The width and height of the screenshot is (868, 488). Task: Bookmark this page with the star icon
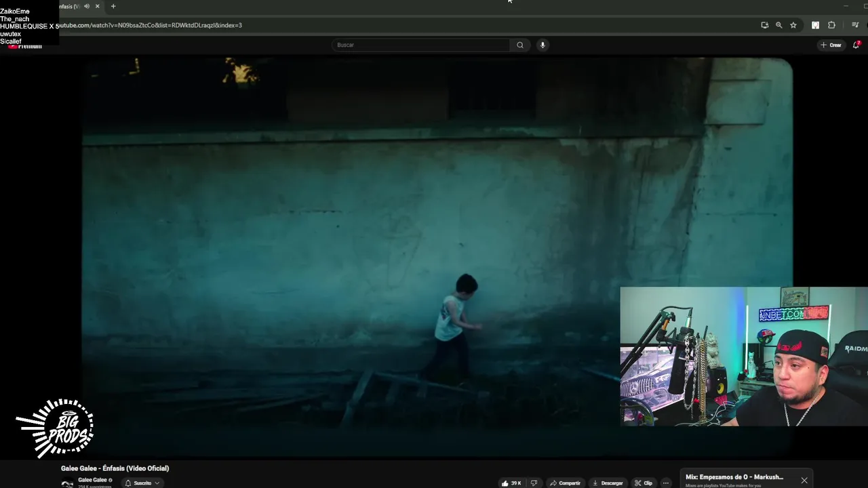793,25
